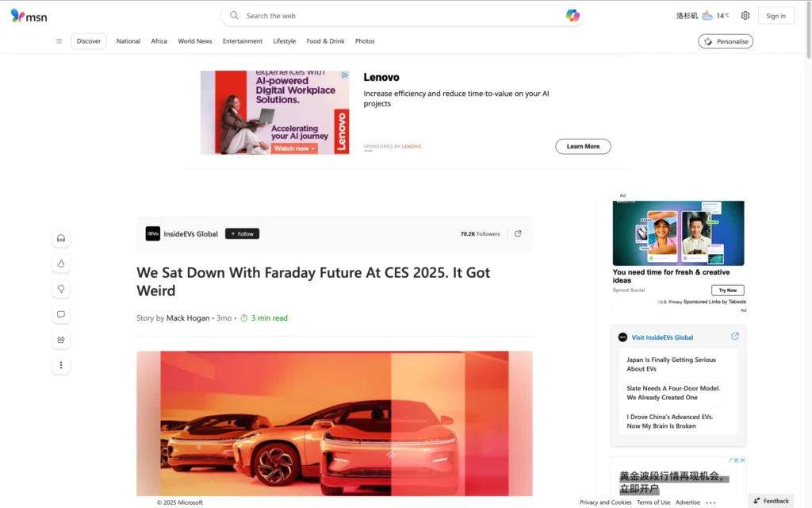Viewport: 812px width, 508px height.
Task: Click the listen to article headphones icon
Action: pos(61,238)
